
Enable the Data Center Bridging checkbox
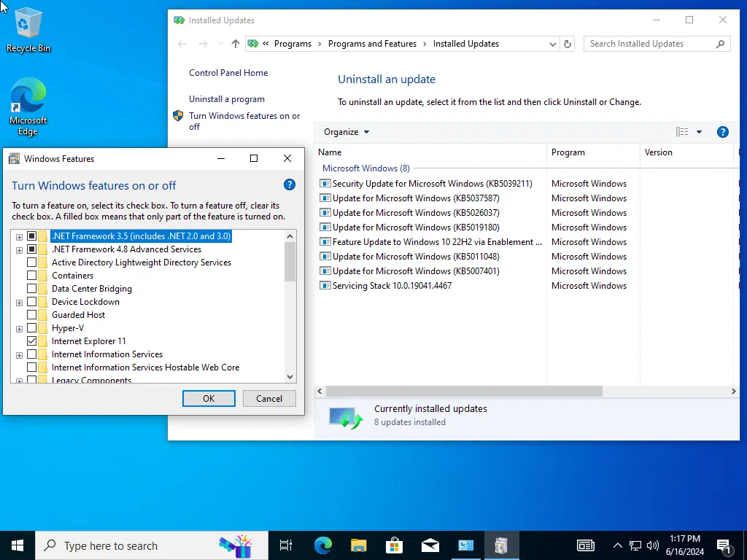pyautogui.click(x=31, y=289)
